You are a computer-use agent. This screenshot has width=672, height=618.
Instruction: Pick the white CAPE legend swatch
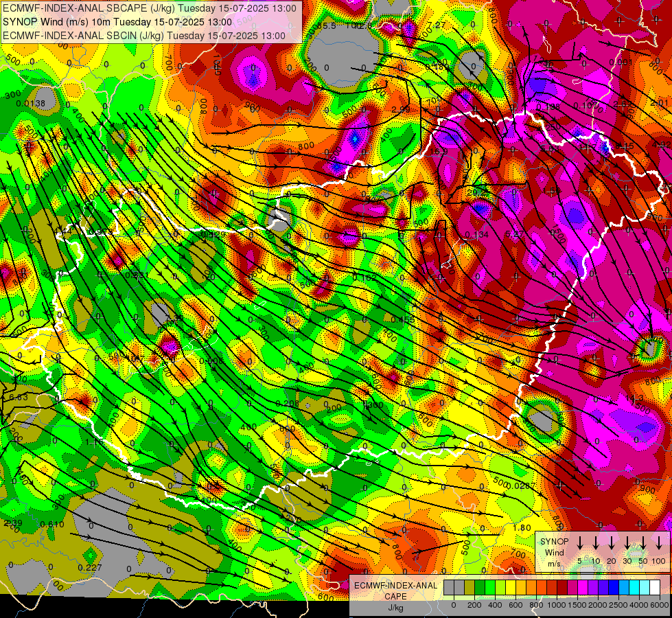point(655,587)
